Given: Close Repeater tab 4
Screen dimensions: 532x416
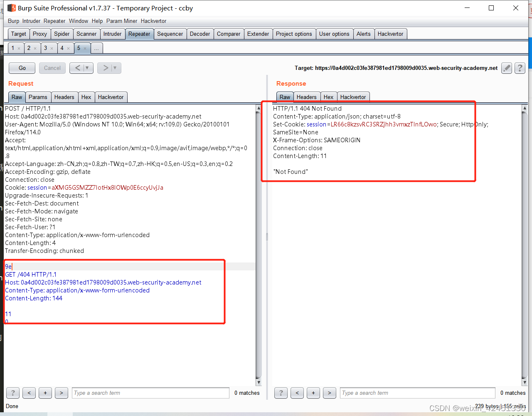Looking at the screenshot, I should coord(68,48).
